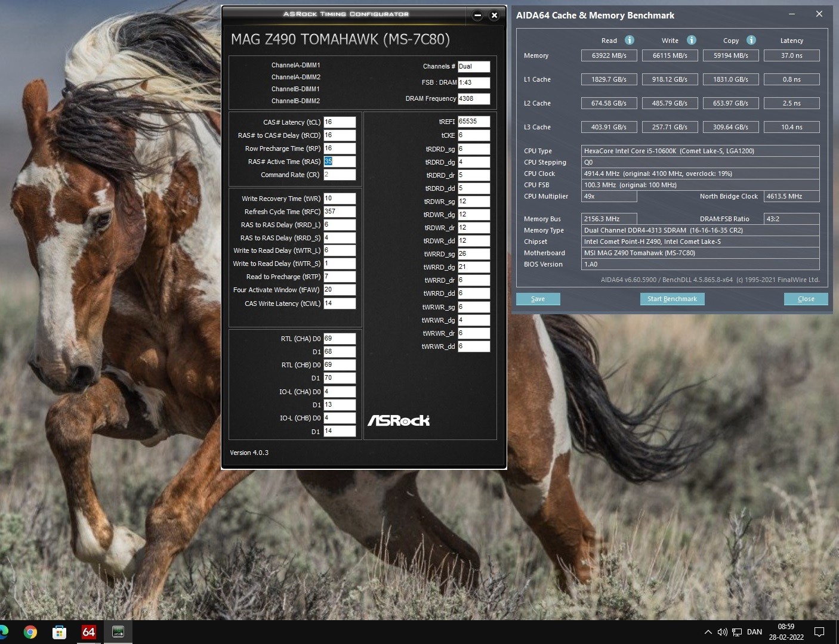
Task: Click the tRRD_S value field
Action: tap(340, 238)
